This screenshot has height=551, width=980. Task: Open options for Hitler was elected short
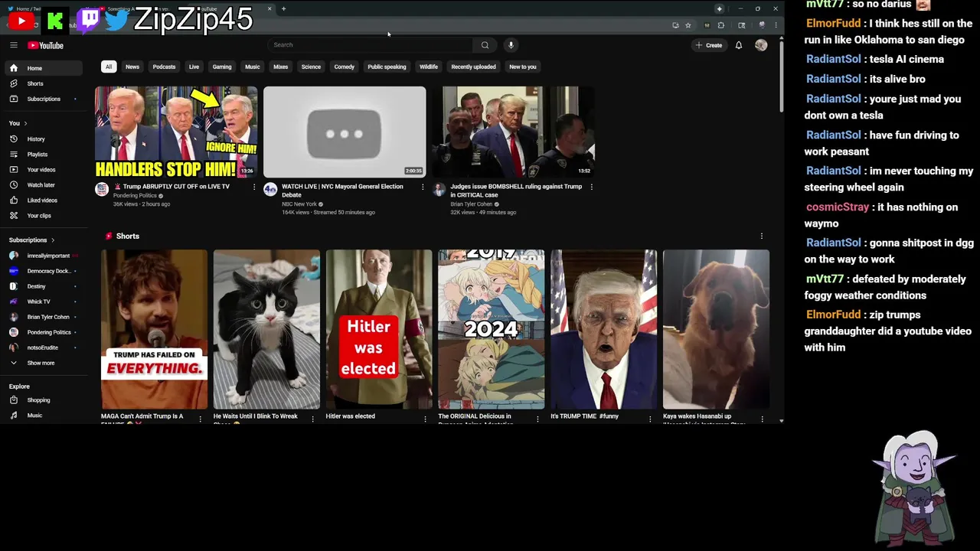[425, 419]
